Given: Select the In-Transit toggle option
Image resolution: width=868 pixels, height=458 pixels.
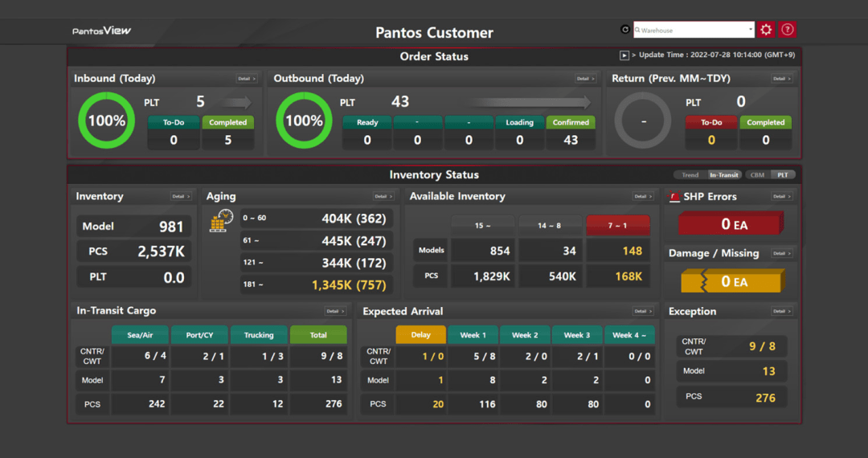Looking at the screenshot, I should pos(723,175).
